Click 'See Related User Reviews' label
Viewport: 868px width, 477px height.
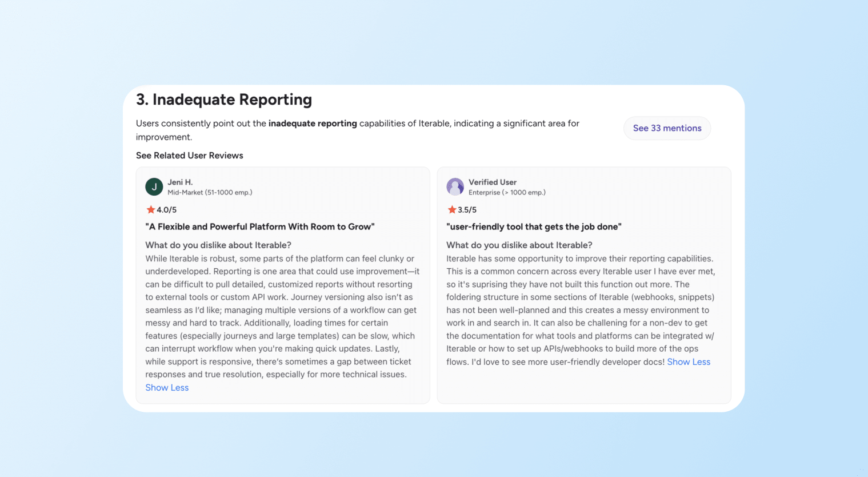(x=189, y=155)
